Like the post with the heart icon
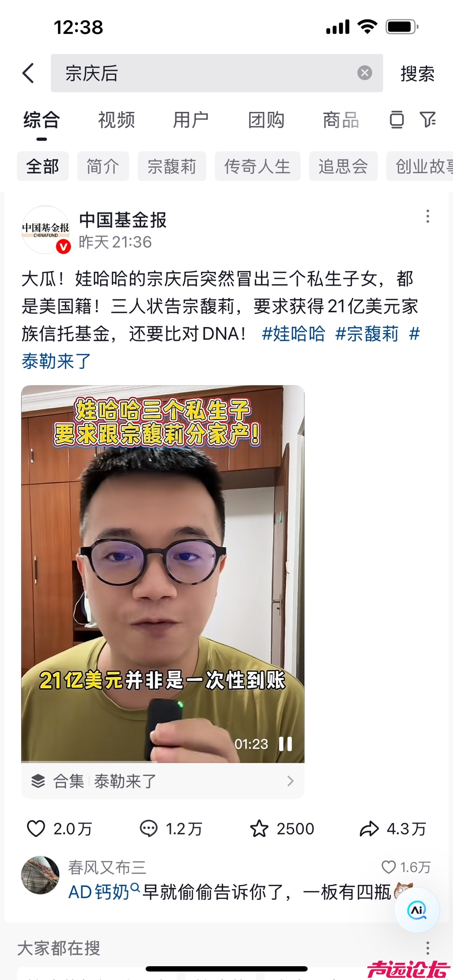 point(36,829)
